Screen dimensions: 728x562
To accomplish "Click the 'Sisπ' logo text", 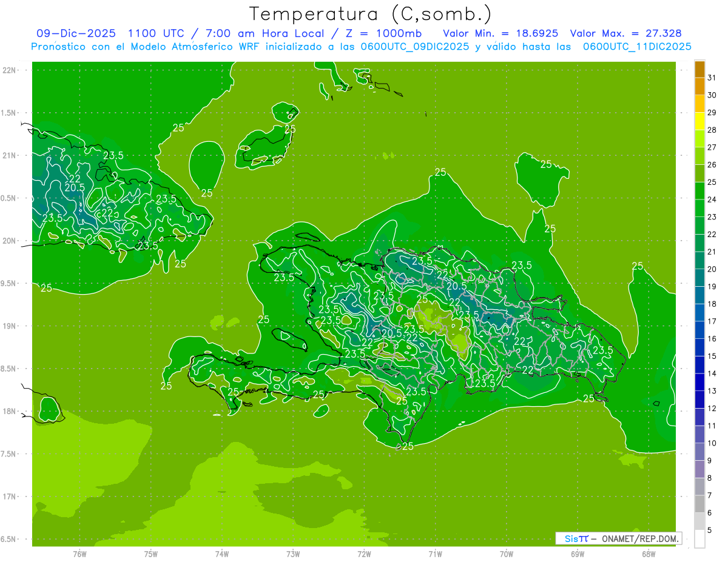I will [576, 538].
